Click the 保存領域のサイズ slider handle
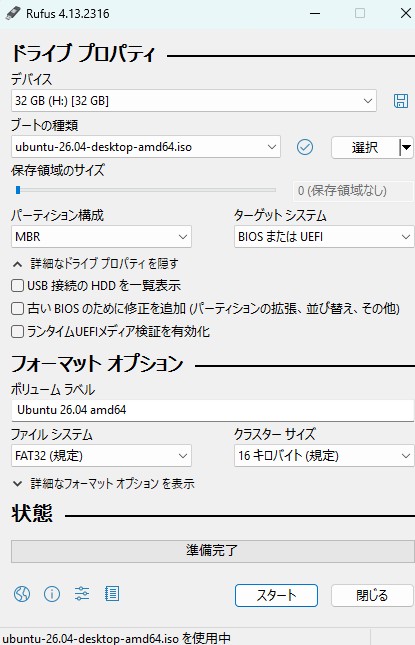 (18, 190)
